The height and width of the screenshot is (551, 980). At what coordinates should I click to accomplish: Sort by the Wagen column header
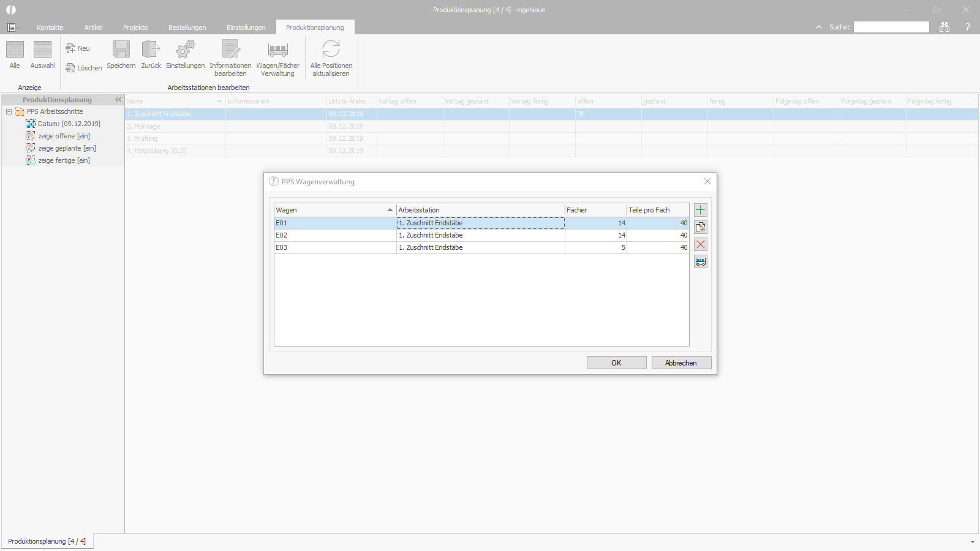point(335,210)
